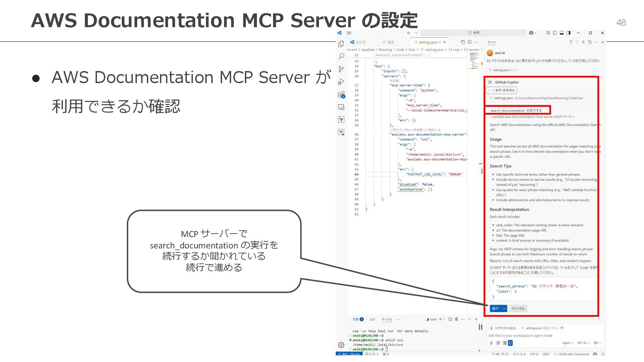Collapse the 1 参照 使用済み references list
The height and width of the screenshot is (362, 644).
(502, 90)
